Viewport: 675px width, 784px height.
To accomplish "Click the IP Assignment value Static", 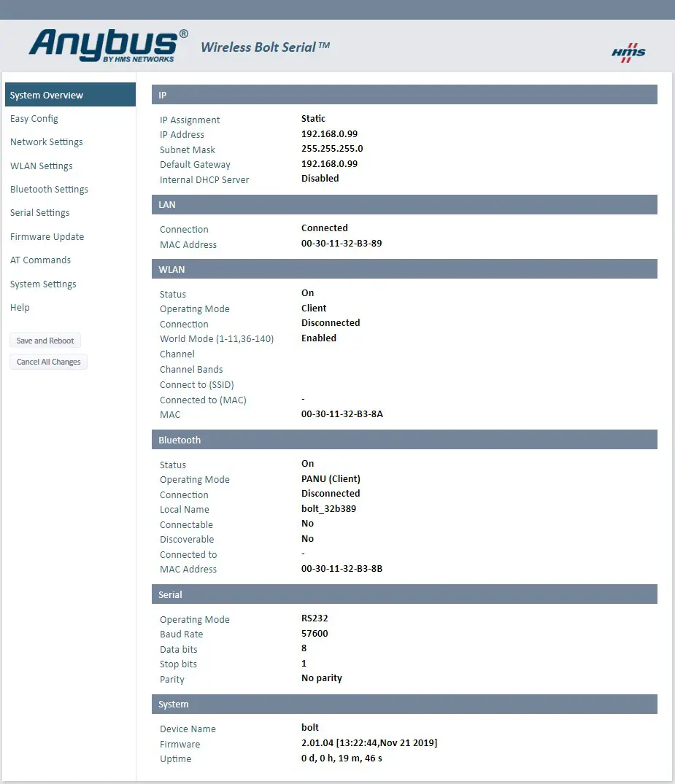I will 313,118.
